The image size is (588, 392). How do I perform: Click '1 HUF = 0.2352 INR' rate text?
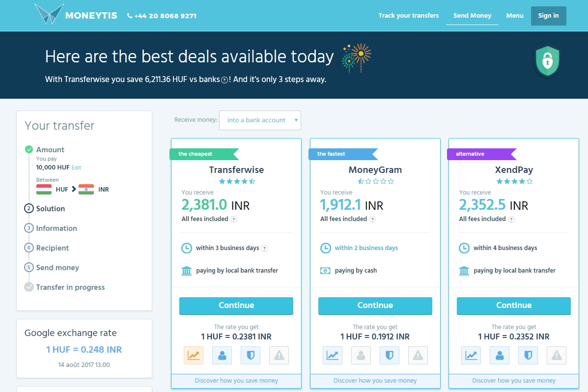click(514, 337)
